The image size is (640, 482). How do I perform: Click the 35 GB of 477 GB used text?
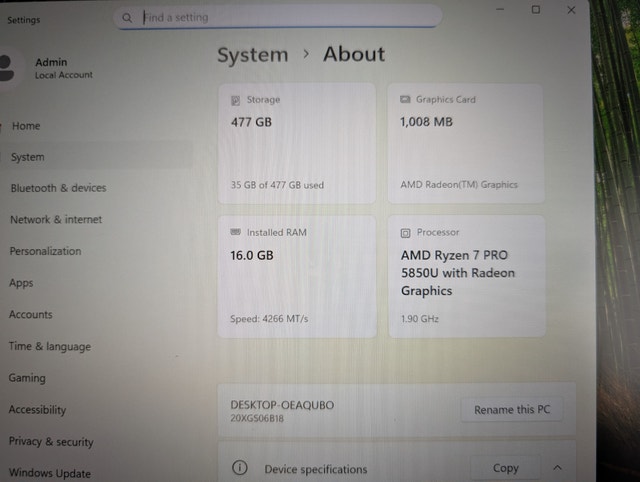coord(277,185)
